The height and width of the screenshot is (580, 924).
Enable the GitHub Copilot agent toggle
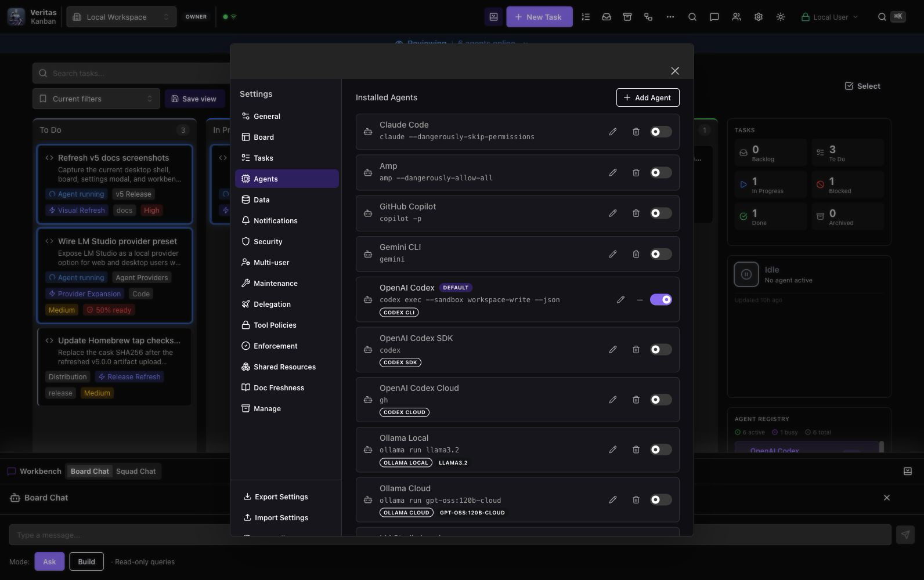pos(660,213)
